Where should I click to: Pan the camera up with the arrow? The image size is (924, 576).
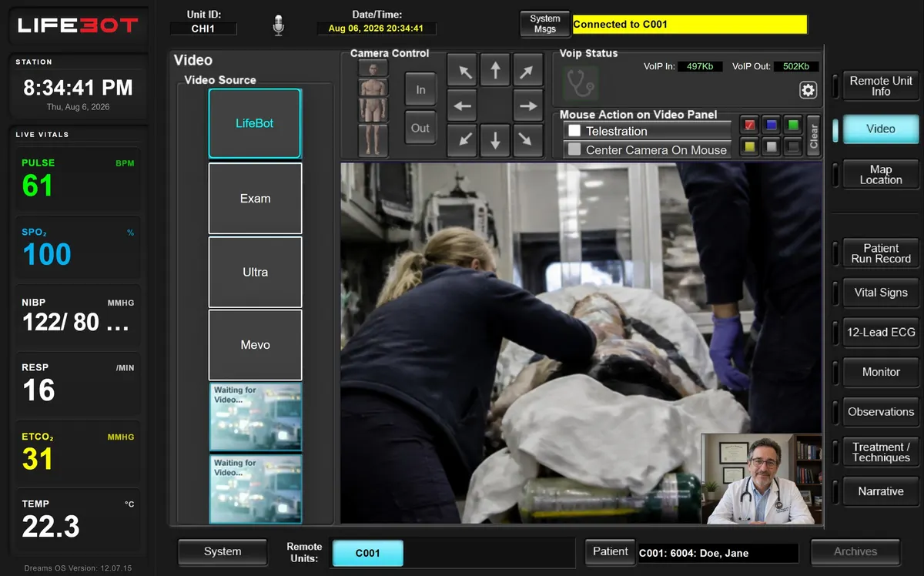point(495,71)
